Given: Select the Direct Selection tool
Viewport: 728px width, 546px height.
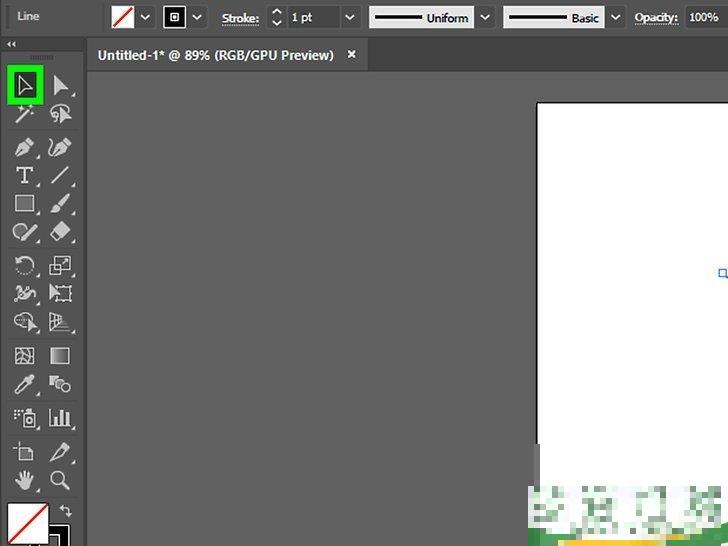Looking at the screenshot, I should 60,85.
